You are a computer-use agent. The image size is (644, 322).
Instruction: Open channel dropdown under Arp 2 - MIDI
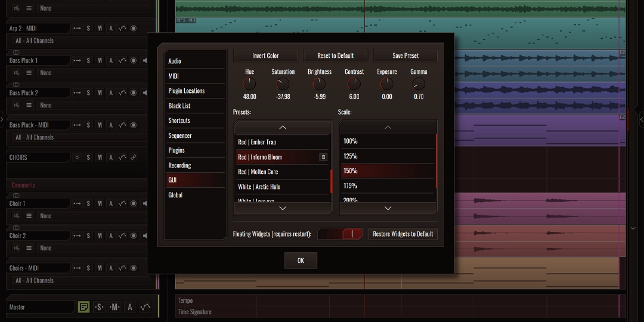point(80,41)
